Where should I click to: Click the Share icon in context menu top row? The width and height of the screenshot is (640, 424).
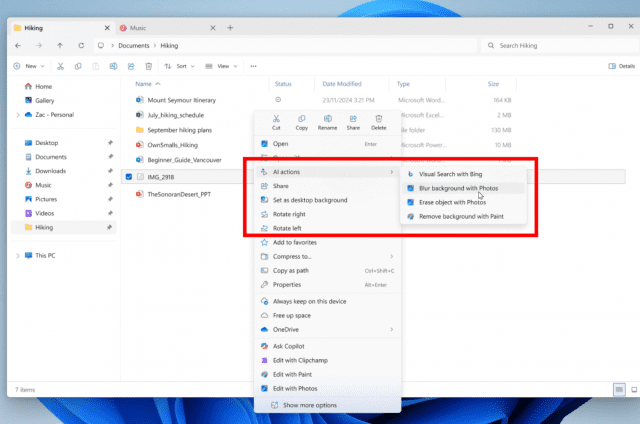(x=353, y=122)
